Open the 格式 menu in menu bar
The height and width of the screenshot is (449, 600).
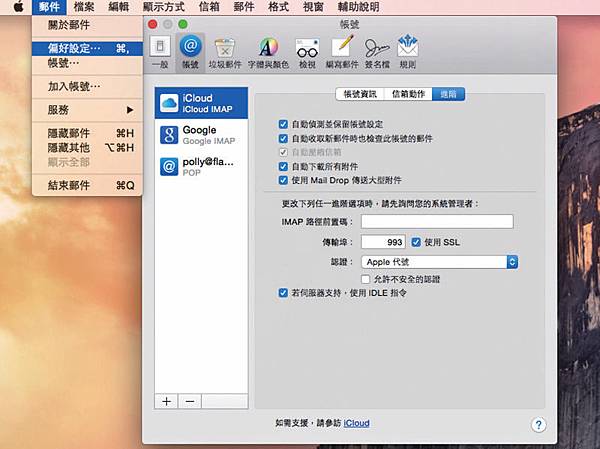pyautogui.click(x=278, y=7)
